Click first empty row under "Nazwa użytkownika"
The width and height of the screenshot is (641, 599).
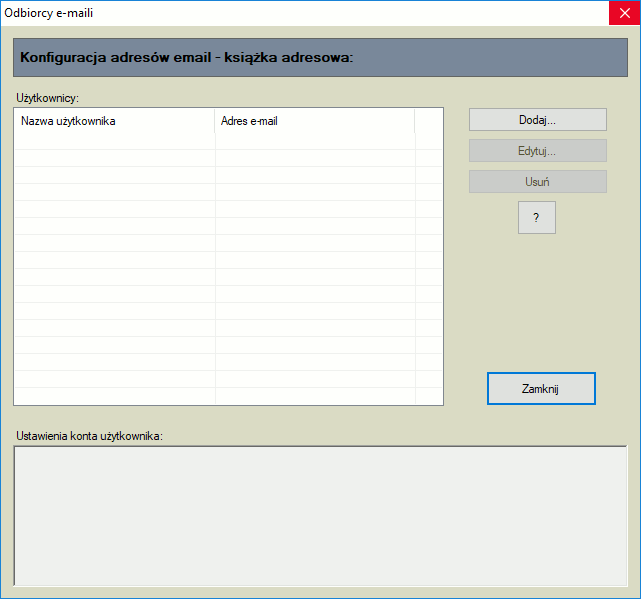coord(114,142)
